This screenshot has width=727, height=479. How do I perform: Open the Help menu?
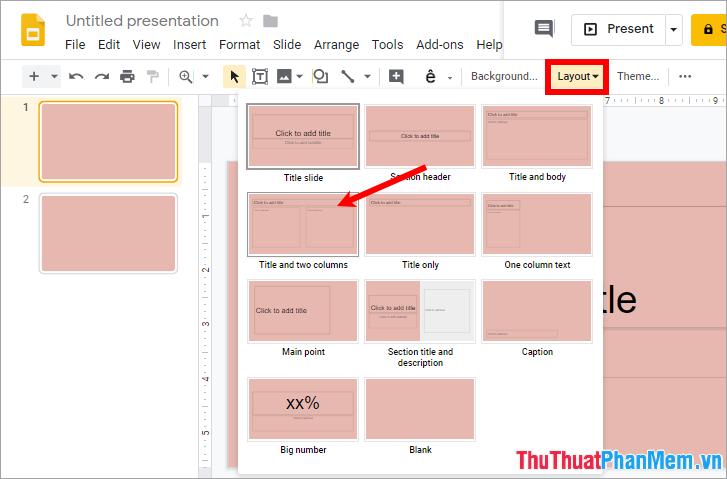489,45
